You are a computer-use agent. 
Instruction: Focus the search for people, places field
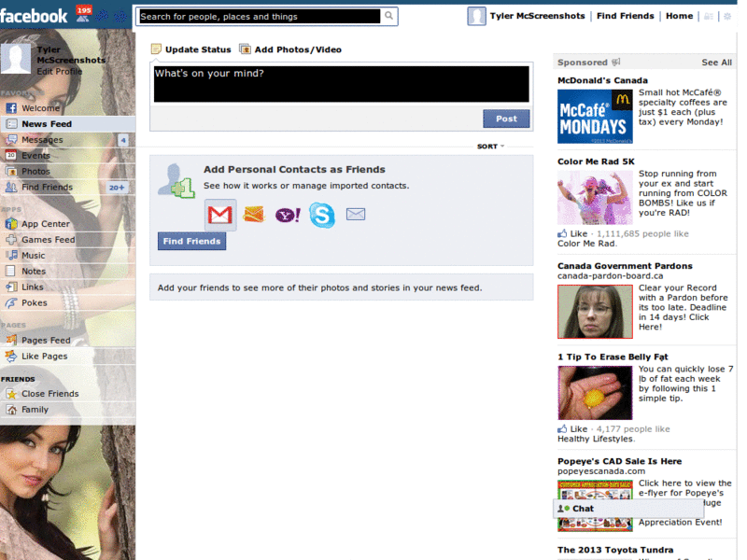pos(261,17)
